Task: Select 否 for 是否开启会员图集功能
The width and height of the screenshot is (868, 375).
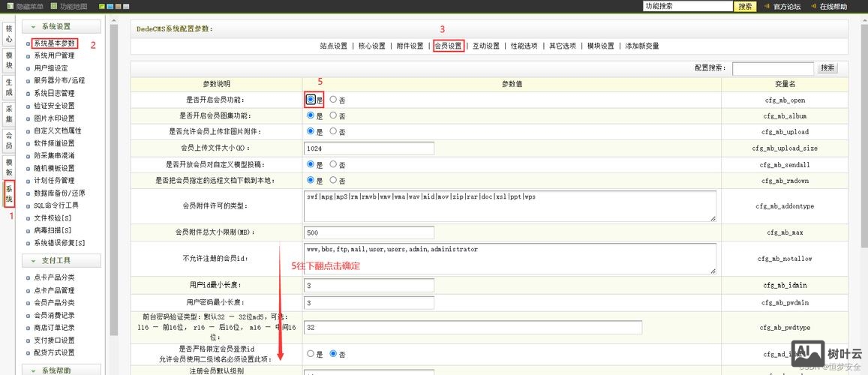Action: [332, 115]
